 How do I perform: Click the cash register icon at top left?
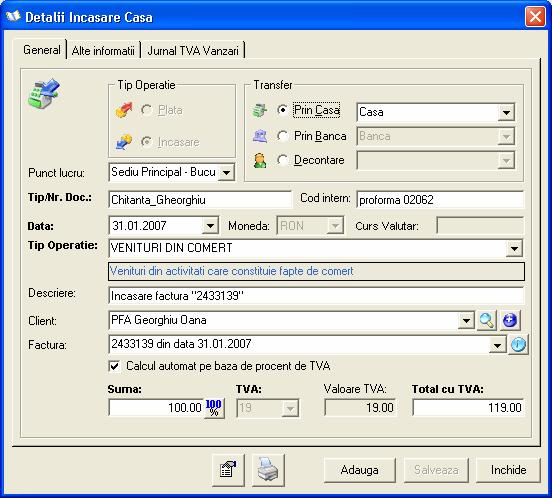(x=44, y=93)
